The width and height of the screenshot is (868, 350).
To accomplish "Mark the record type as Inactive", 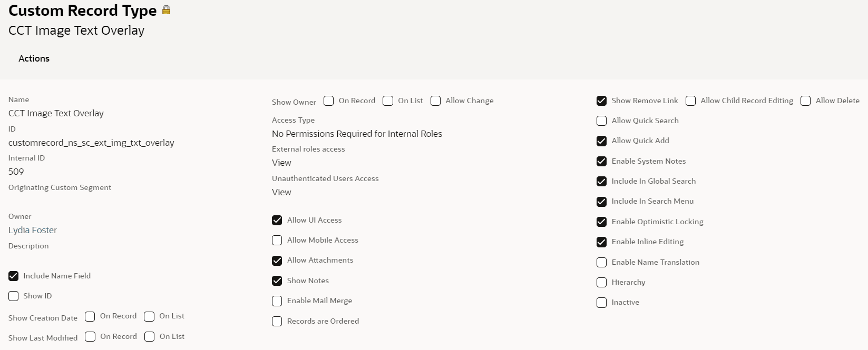I will pos(601,303).
